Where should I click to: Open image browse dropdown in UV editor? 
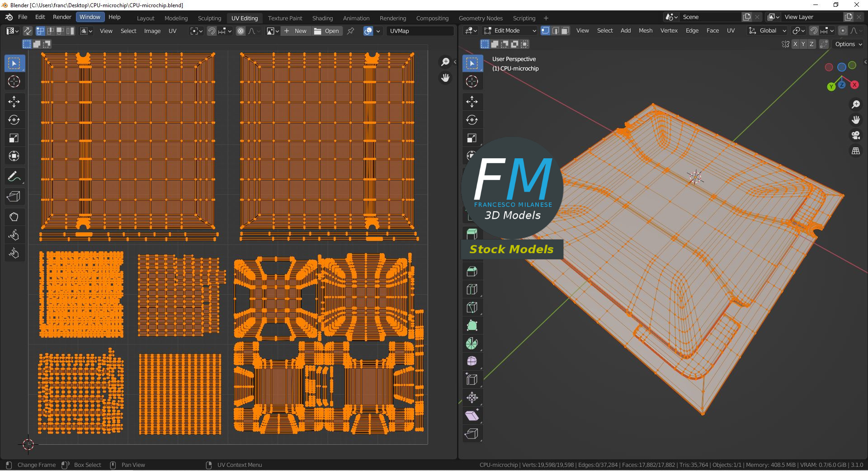tap(273, 31)
